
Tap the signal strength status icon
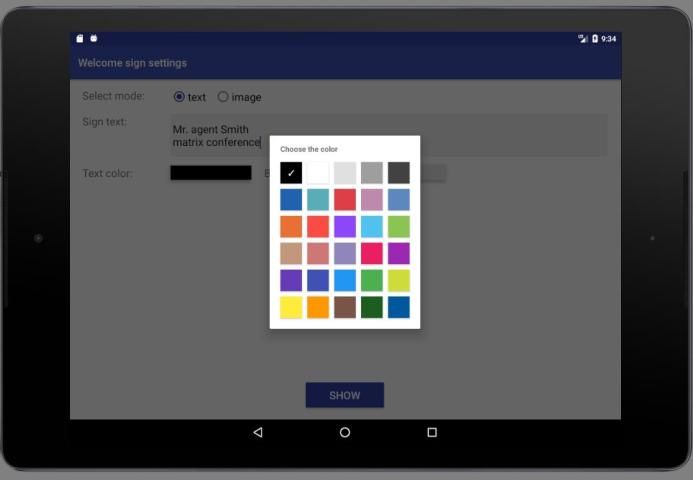click(583, 39)
